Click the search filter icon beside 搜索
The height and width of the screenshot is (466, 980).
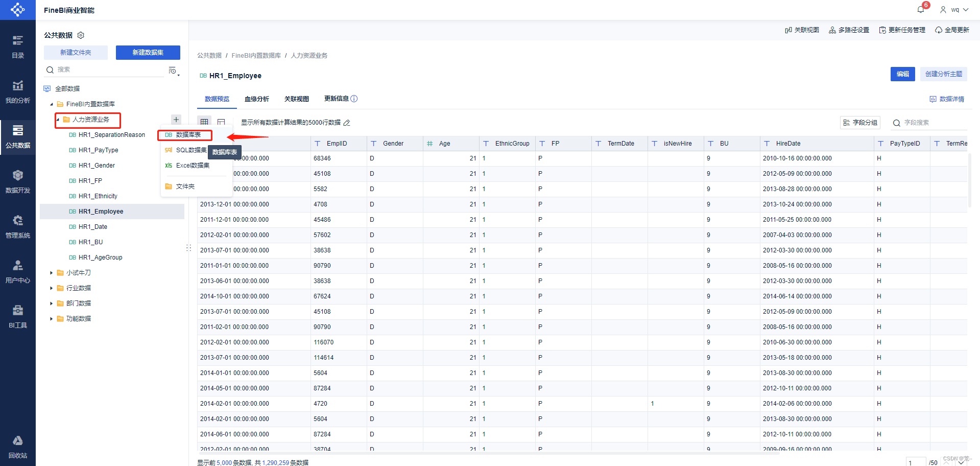174,71
